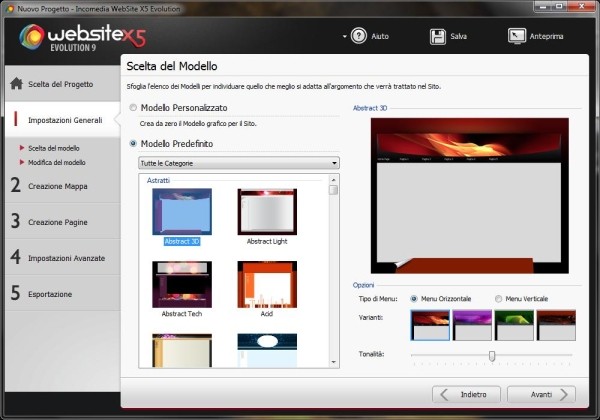Click the Anteprima preview monitor icon

tap(517, 36)
